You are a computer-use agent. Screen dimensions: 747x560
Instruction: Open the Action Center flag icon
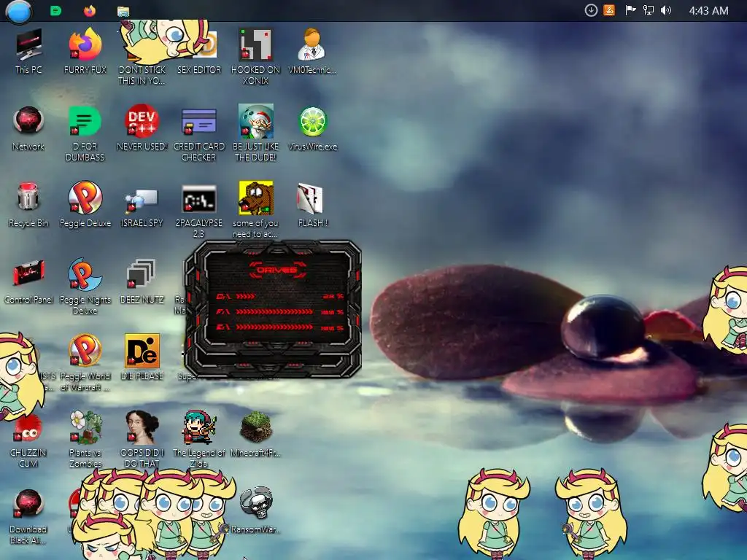click(631, 10)
